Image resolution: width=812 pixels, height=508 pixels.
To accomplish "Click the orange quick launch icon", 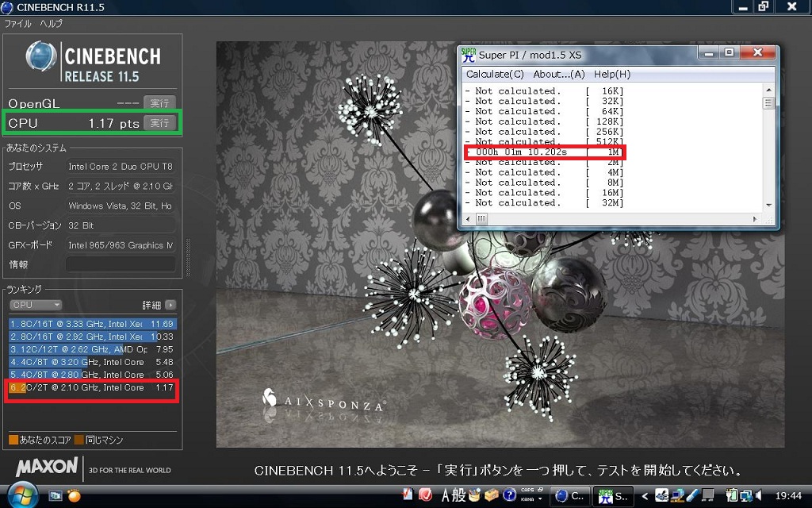I will pos(74,495).
